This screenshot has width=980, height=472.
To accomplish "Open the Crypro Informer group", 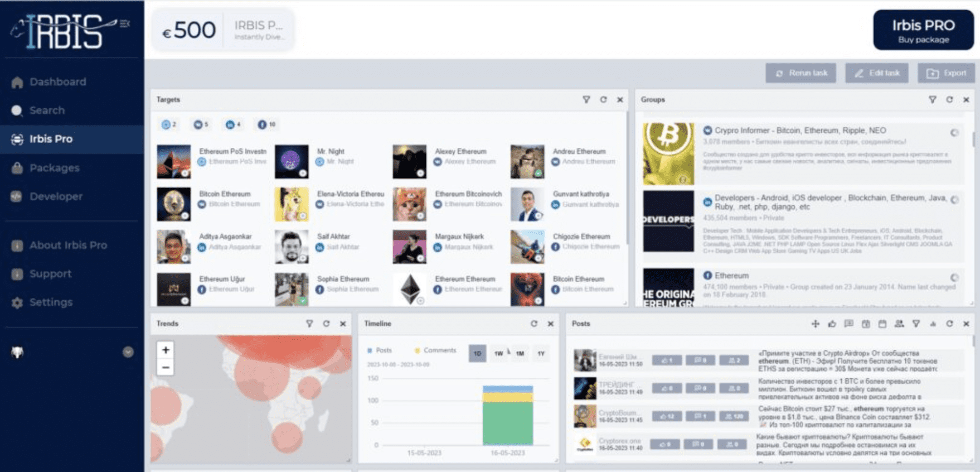I will (801, 131).
